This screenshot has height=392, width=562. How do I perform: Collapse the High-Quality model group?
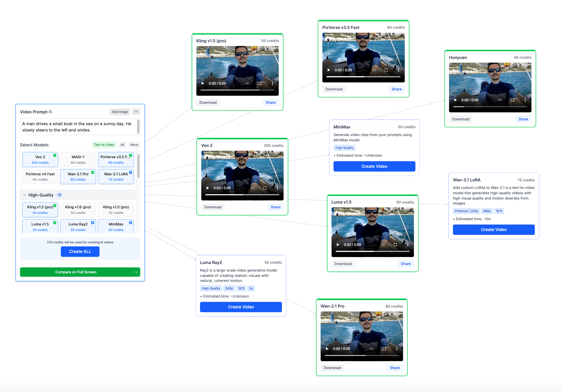tap(24, 195)
